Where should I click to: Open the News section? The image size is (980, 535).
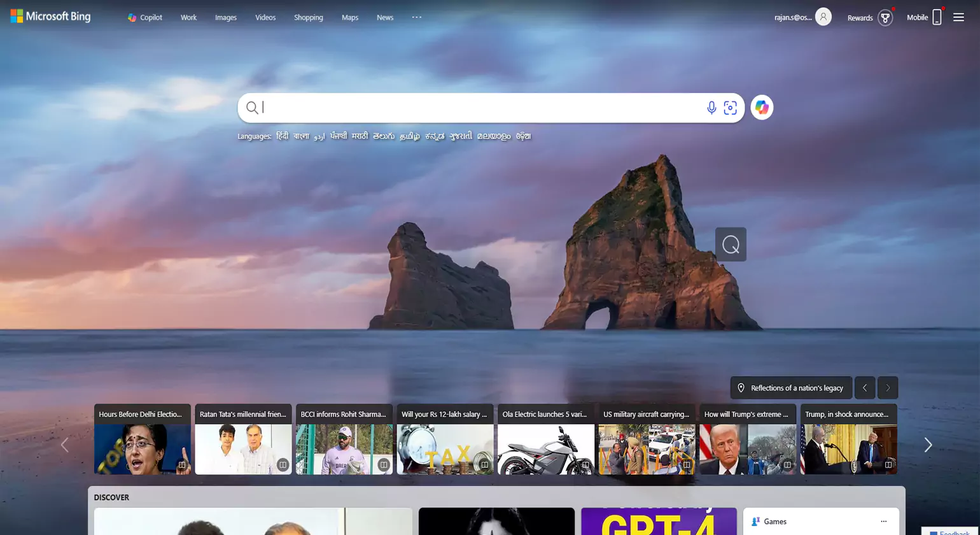point(385,17)
